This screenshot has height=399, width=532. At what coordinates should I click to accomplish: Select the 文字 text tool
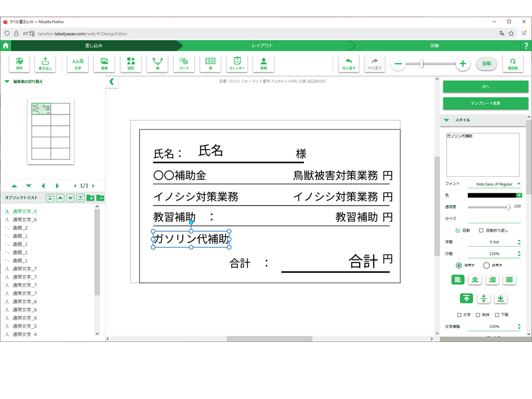coord(78,63)
